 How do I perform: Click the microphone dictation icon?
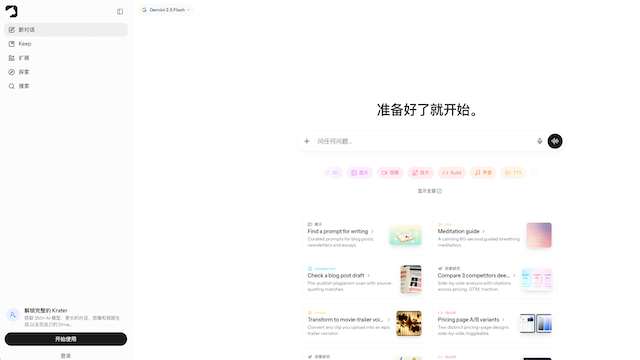click(540, 141)
